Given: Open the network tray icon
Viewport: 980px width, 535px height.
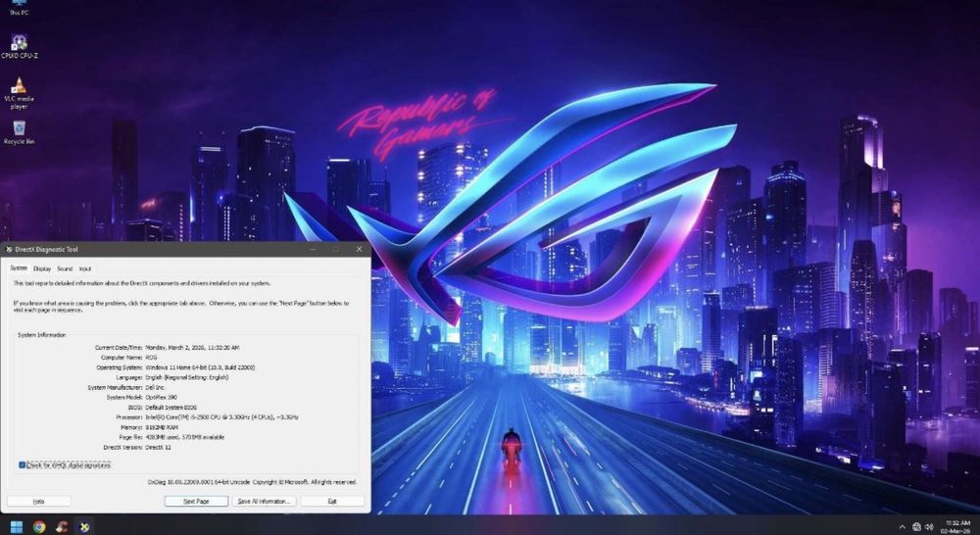Looking at the screenshot, I should tap(917, 527).
